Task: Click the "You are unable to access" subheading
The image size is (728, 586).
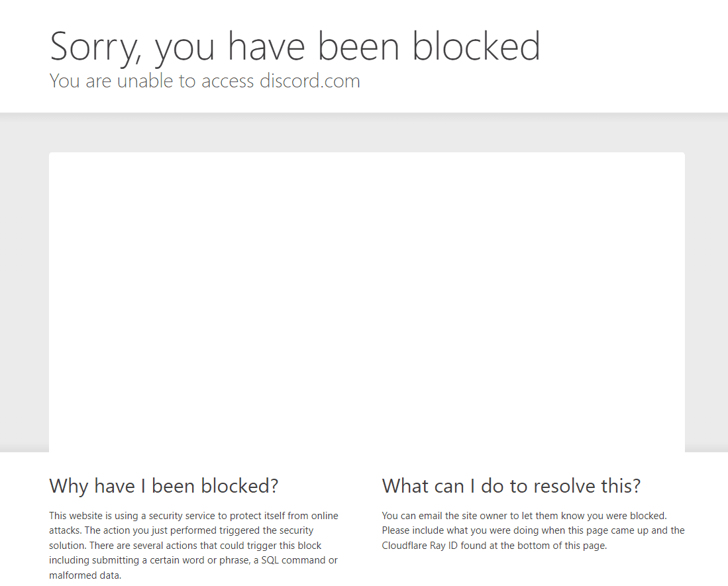Action: pyautogui.click(x=152, y=81)
